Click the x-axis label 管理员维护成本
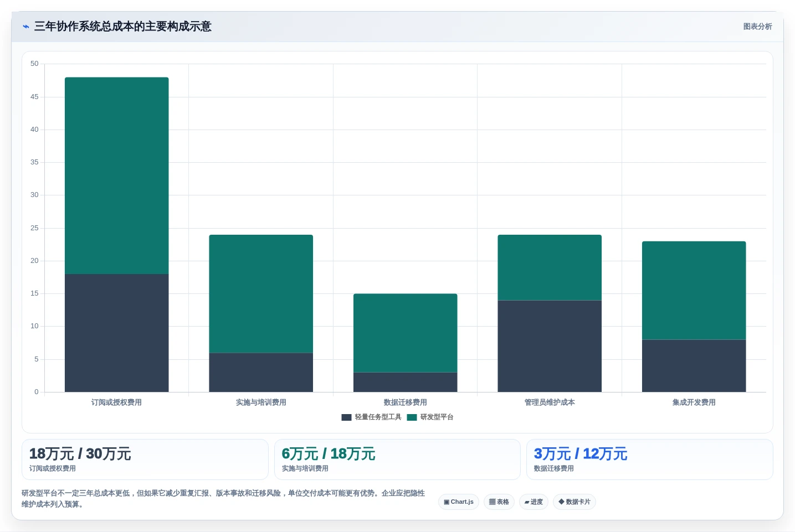Image resolution: width=795 pixels, height=532 pixels. pos(550,402)
